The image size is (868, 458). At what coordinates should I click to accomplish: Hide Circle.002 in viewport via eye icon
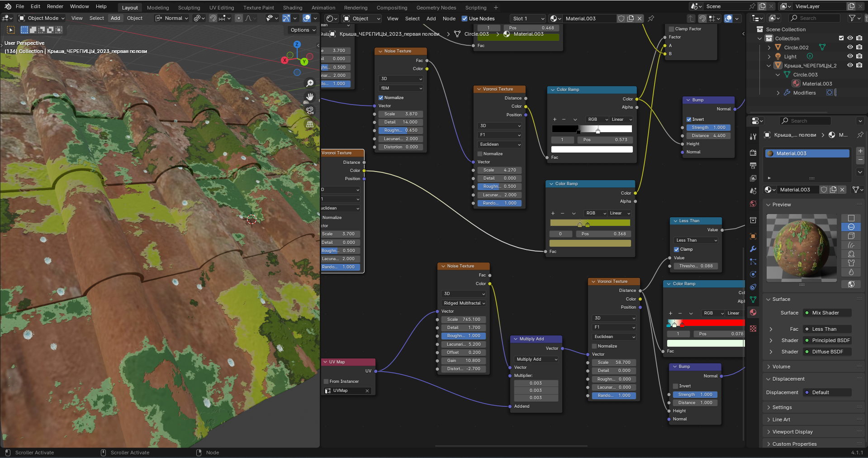coord(850,47)
